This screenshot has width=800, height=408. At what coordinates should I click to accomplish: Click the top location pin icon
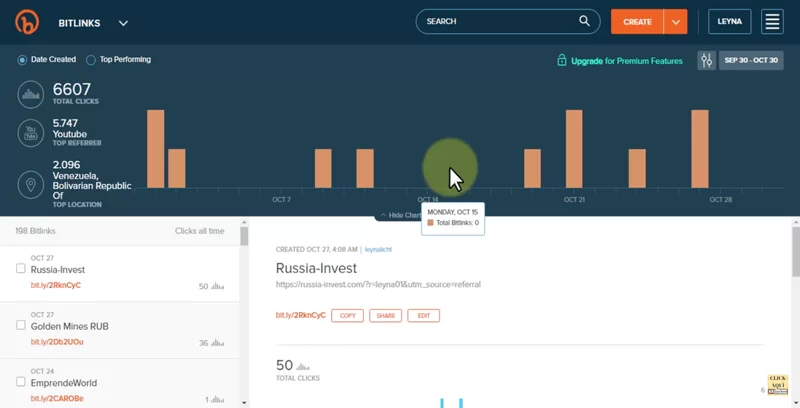tap(31, 184)
